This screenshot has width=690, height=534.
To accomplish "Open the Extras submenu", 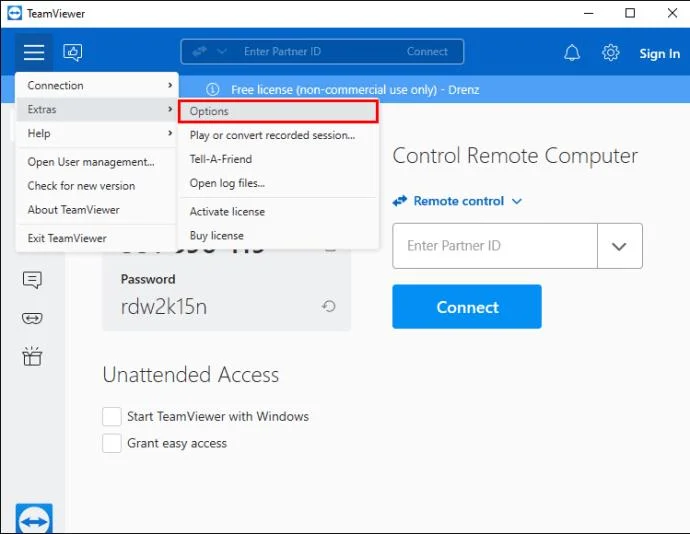I will click(97, 109).
